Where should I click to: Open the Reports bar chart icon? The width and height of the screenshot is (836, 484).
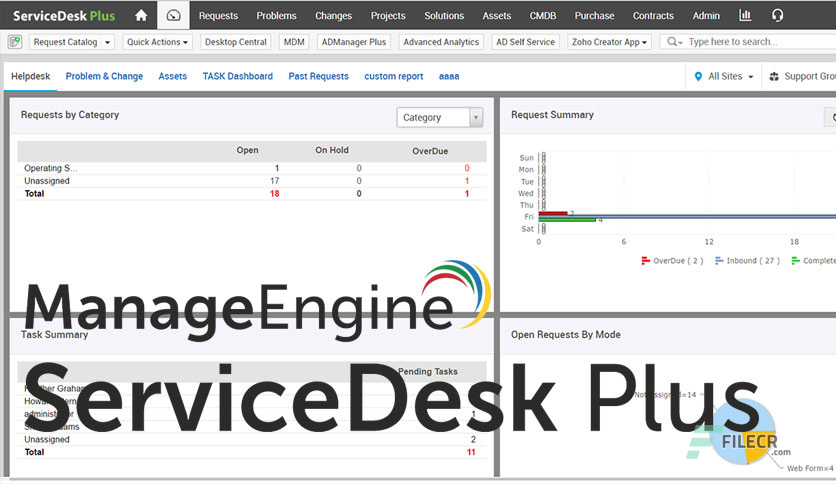pyautogui.click(x=745, y=15)
